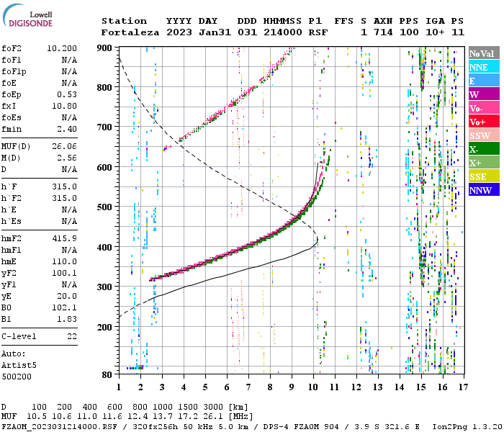Click the Lowell Digisonde logo

[x=27, y=15]
